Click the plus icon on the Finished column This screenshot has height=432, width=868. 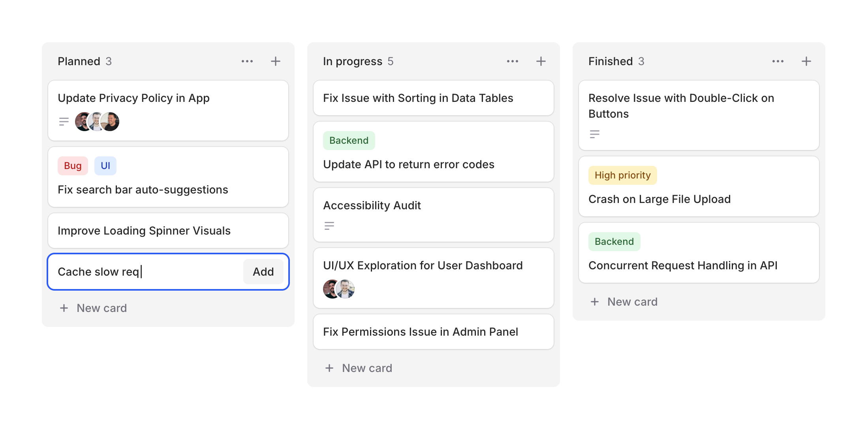click(806, 61)
